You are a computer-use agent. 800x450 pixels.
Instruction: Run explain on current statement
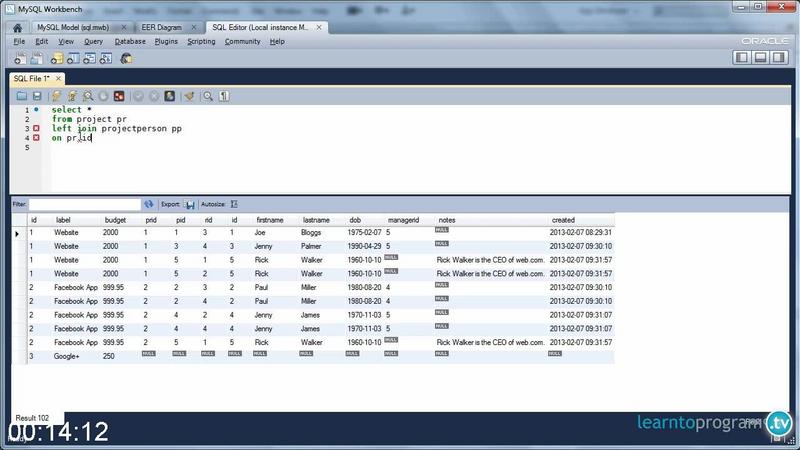point(88,96)
